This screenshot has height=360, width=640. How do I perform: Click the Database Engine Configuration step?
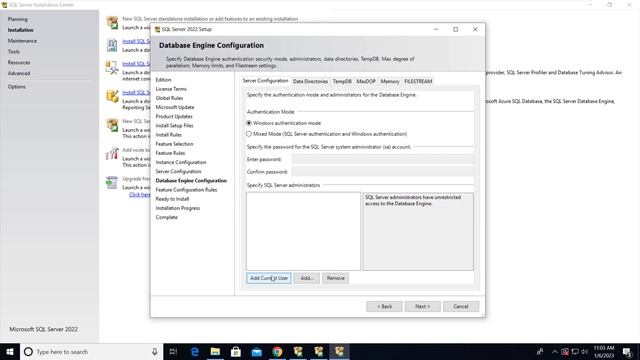tap(191, 180)
